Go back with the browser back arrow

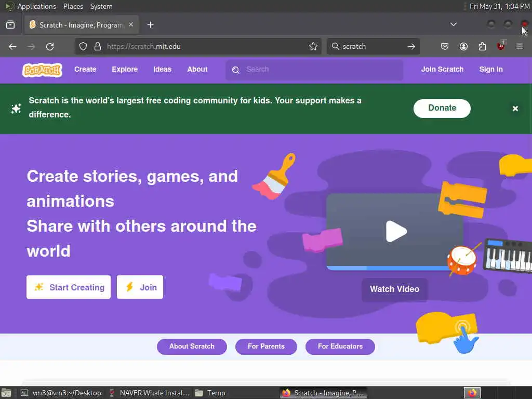tap(12, 46)
